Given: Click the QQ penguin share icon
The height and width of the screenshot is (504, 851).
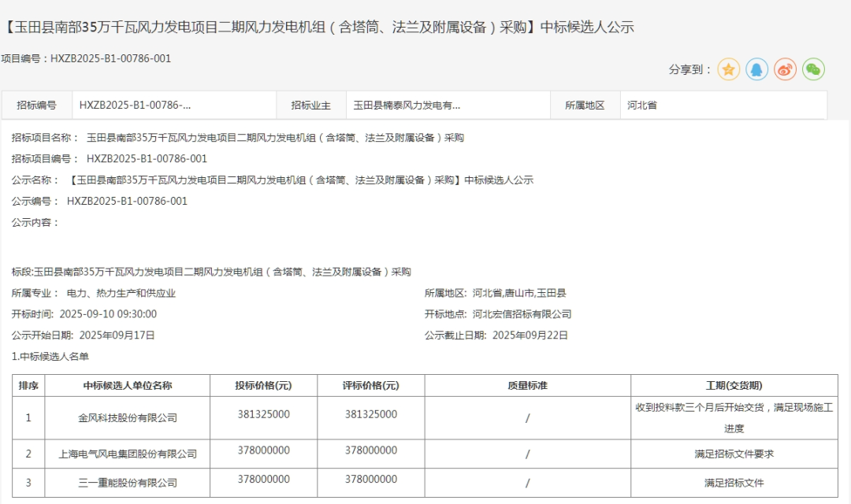Looking at the screenshot, I should (x=756, y=69).
